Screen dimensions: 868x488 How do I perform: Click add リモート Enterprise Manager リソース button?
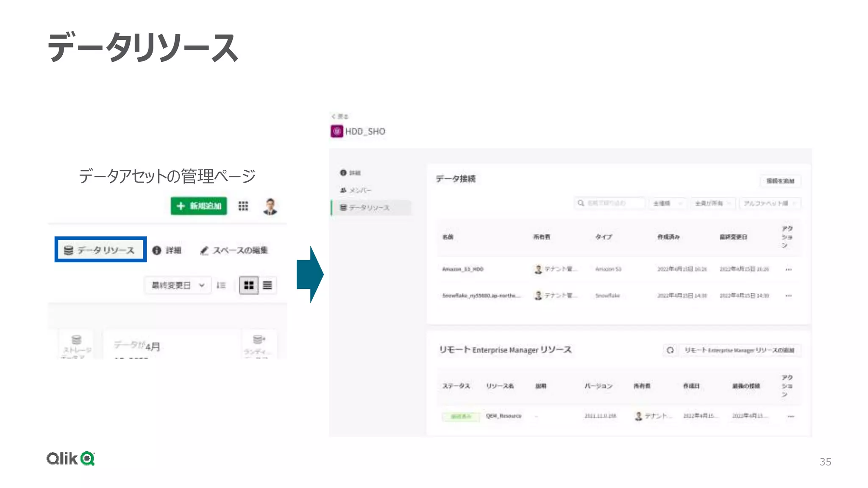click(740, 350)
